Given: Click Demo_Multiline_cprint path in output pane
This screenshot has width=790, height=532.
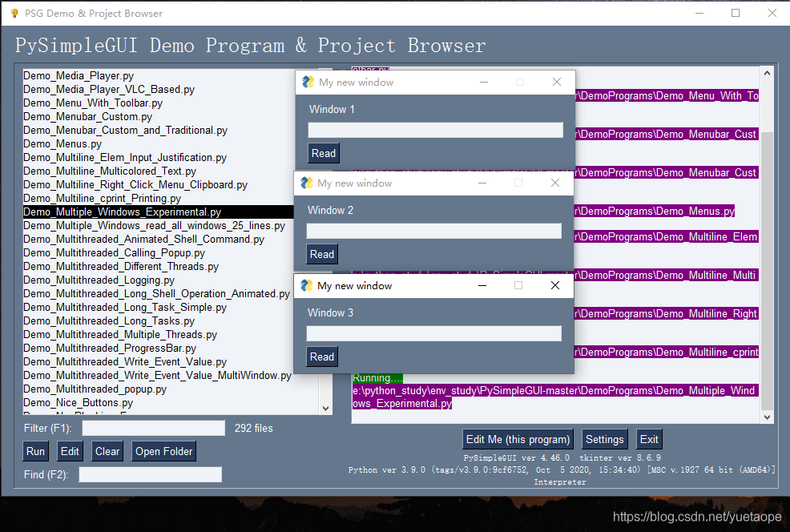Looking at the screenshot, I should [667, 353].
